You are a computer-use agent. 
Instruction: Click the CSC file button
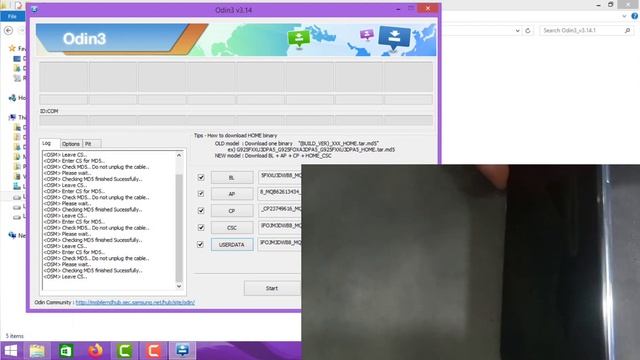click(232, 228)
